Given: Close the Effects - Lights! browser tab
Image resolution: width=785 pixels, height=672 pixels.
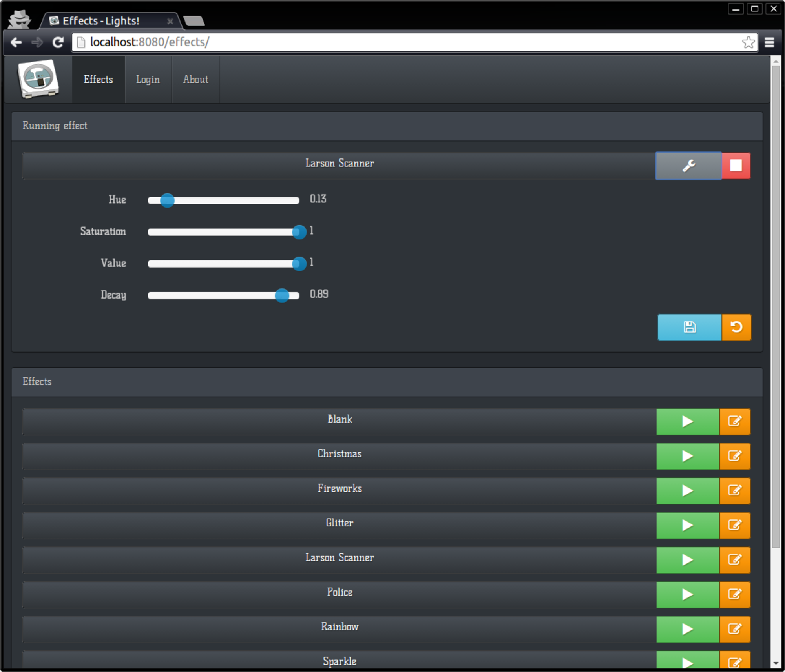Looking at the screenshot, I should [170, 21].
